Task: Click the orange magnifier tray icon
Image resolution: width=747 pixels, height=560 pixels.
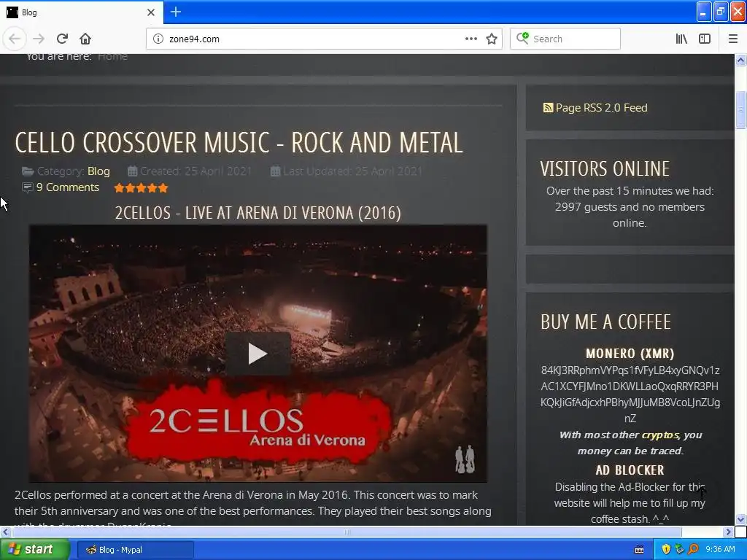Action: [x=693, y=550]
